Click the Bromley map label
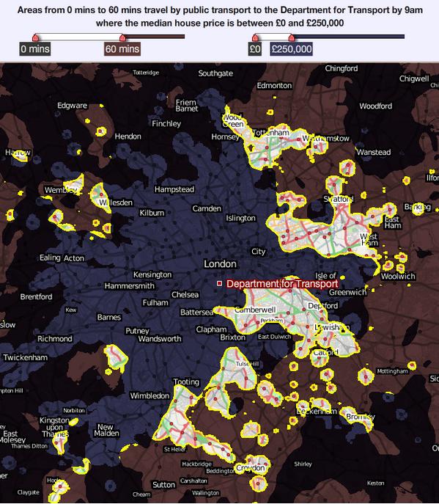Image resolution: width=439 pixels, height=504 pixels. [361, 417]
